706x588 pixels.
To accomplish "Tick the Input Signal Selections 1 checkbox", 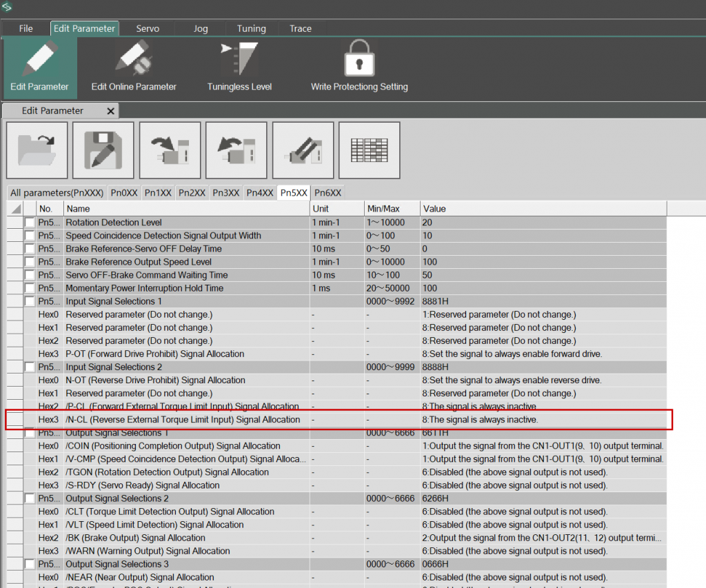I will pyautogui.click(x=30, y=301).
